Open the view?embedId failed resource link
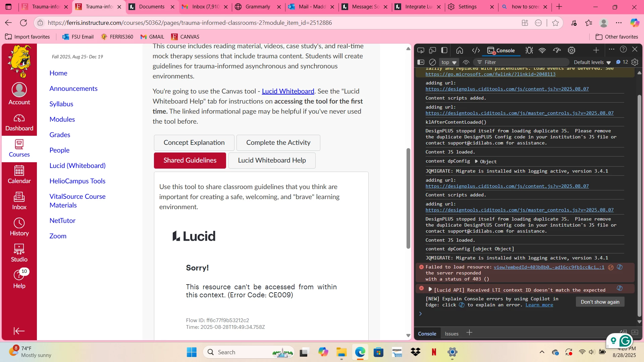644x362 pixels. [549, 267]
